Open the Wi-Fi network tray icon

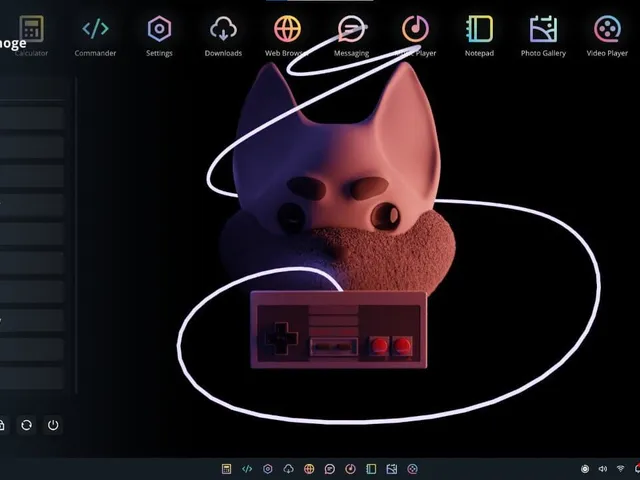click(x=620, y=469)
